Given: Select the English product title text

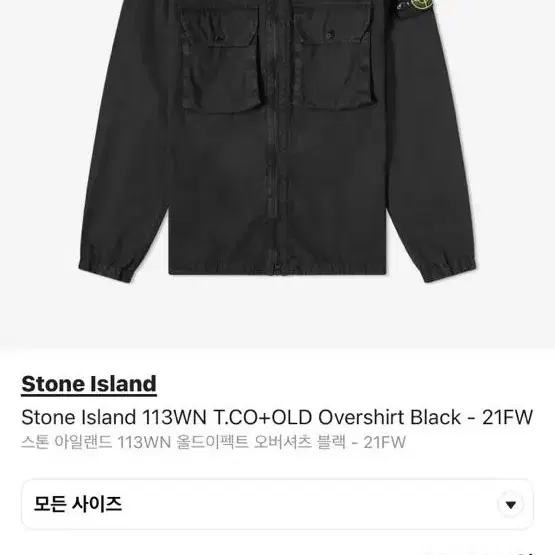Looking at the screenshot, I should click(277, 417).
